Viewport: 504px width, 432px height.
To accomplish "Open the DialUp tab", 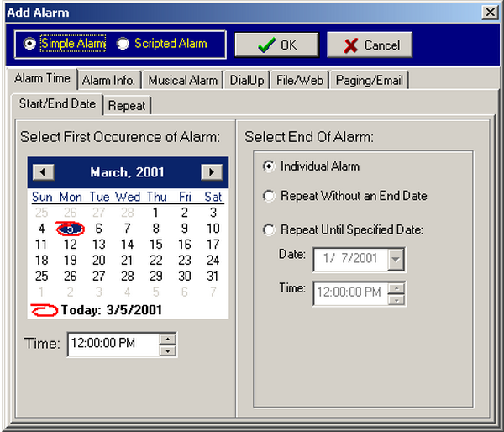I will click(x=247, y=80).
